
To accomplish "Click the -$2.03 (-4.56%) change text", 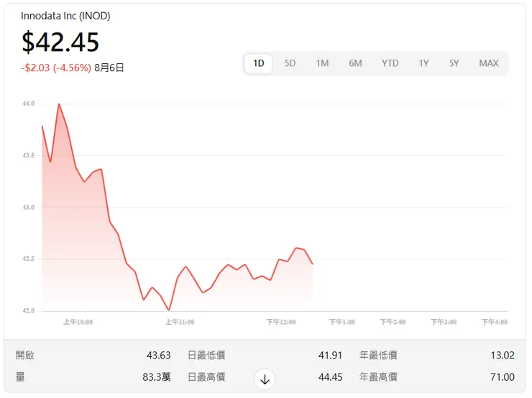I will [x=56, y=68].
